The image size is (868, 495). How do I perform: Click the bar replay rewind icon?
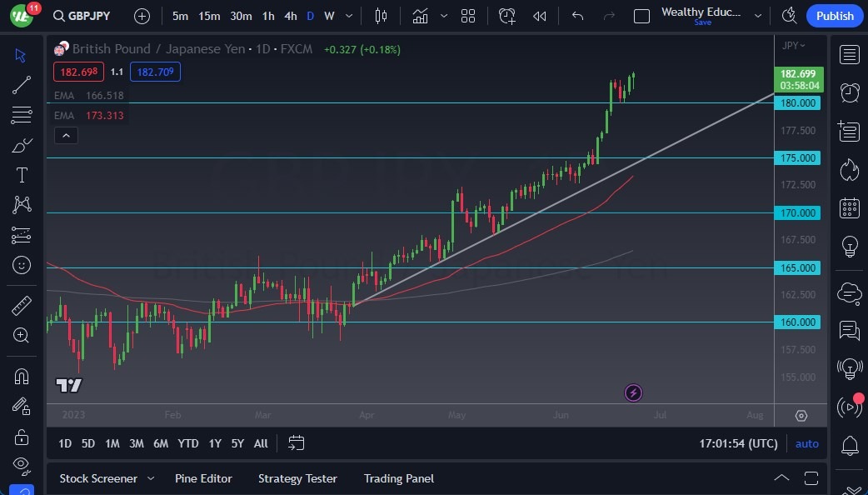point(540,16)
